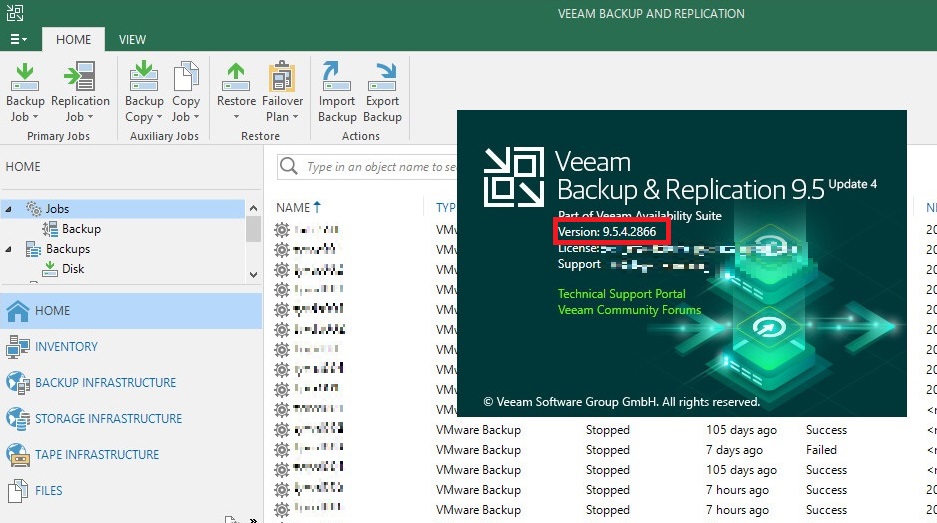
Task: Open Backup Job dropdown arrow
Action: [x=35, y=117]
